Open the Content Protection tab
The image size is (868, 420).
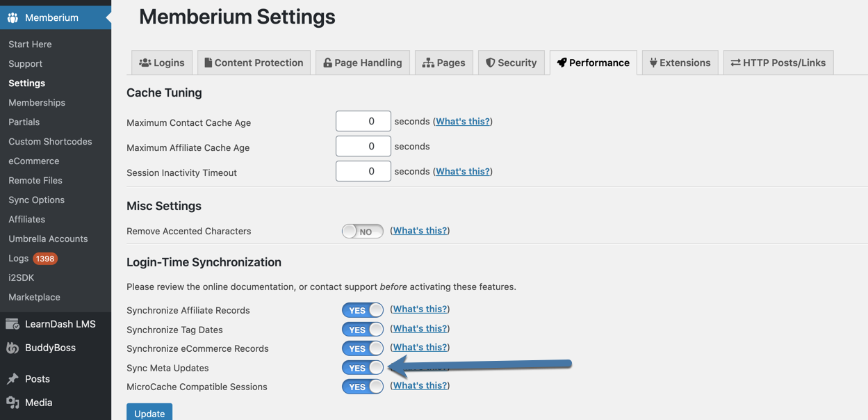(254, 63)
